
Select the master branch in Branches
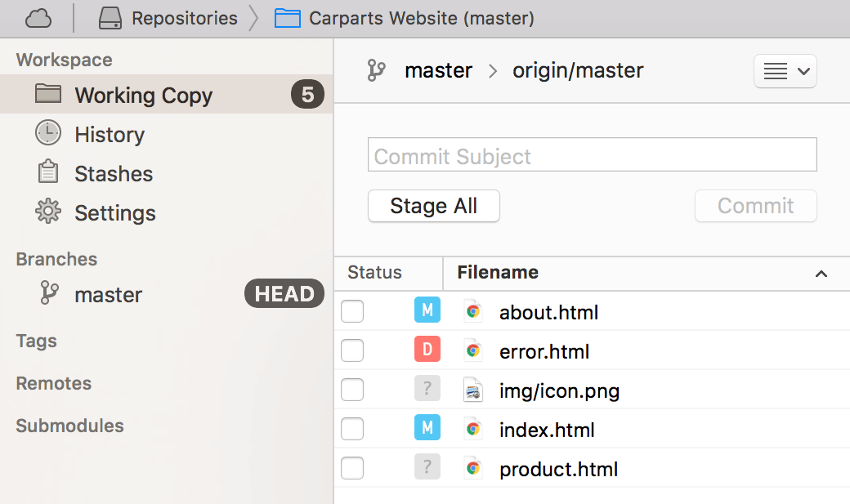109,295
